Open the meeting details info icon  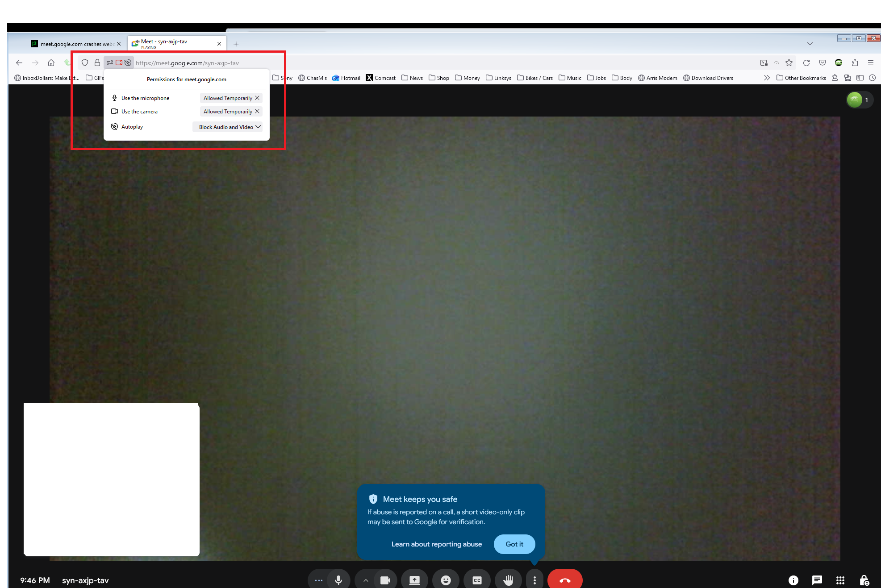(x=793, y=580)
